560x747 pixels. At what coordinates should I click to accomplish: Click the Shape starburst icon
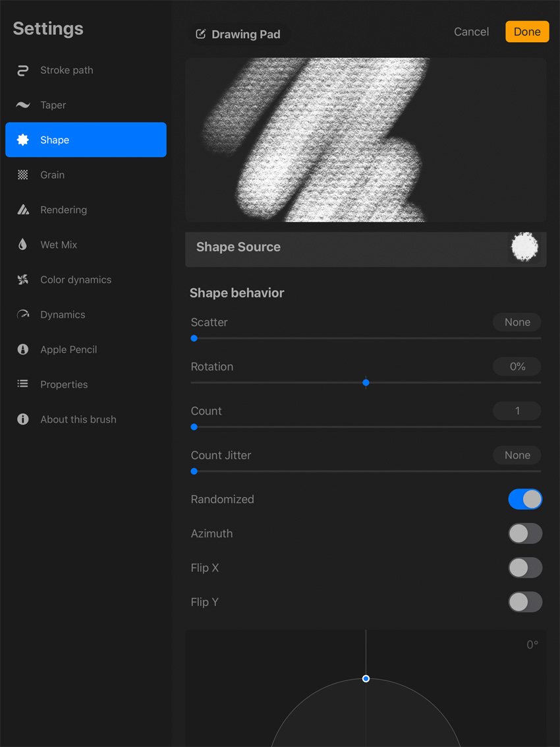pos(23,140)
